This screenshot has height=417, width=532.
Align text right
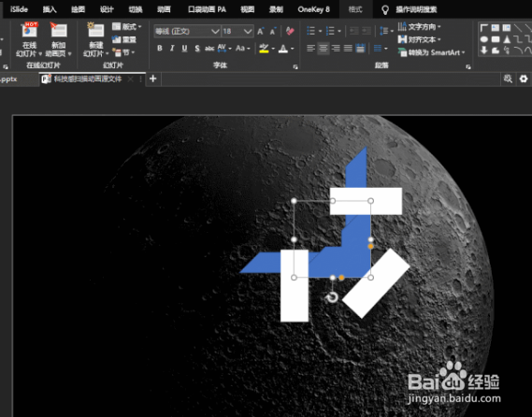(x=336, y=49)
